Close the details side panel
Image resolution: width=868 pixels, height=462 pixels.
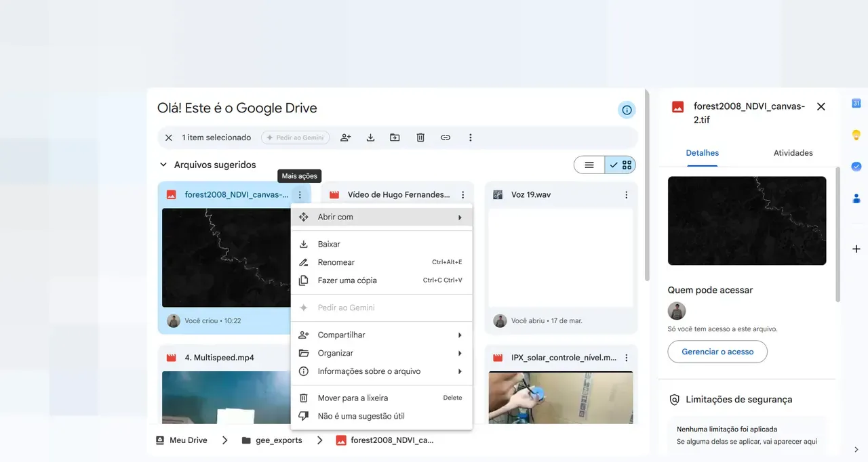click(x=821, y=106)
